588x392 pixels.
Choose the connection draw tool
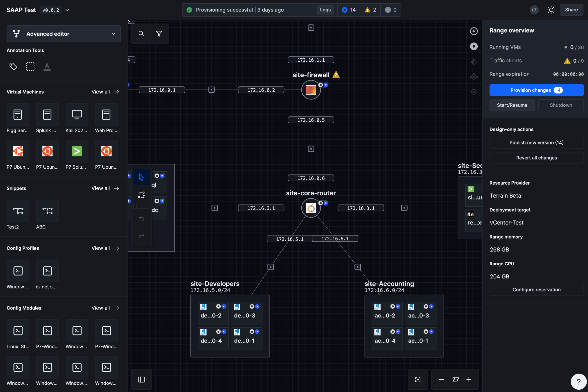141,195
